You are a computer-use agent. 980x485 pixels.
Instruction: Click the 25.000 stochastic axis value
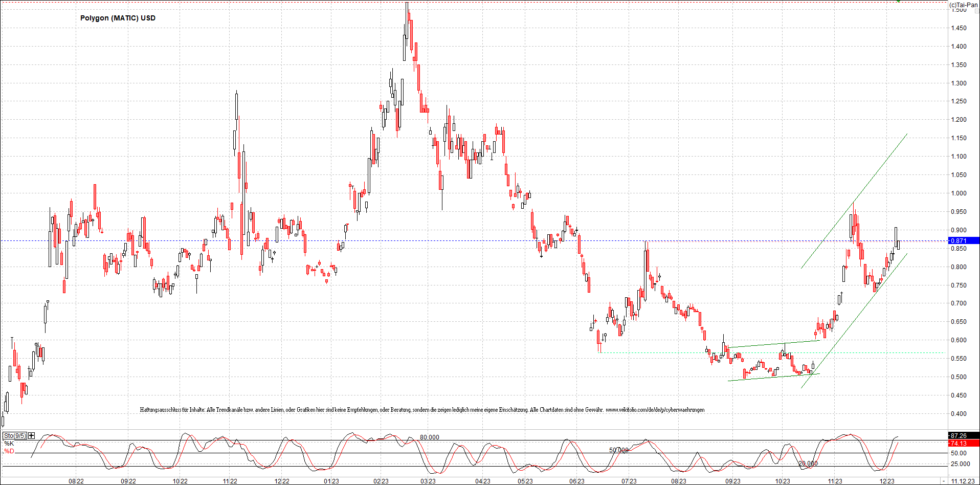(960, 464)
